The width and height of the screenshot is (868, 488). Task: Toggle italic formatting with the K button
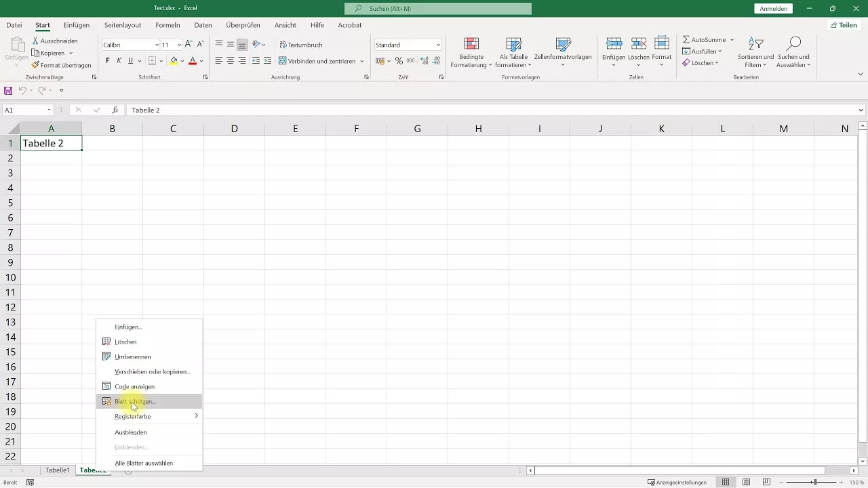click(119, 61)
